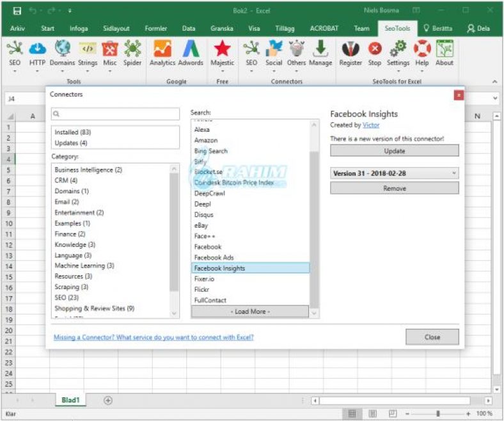Expand the Settings dropdown arrow
Screen dimensions: 504x421
(398, 71)
